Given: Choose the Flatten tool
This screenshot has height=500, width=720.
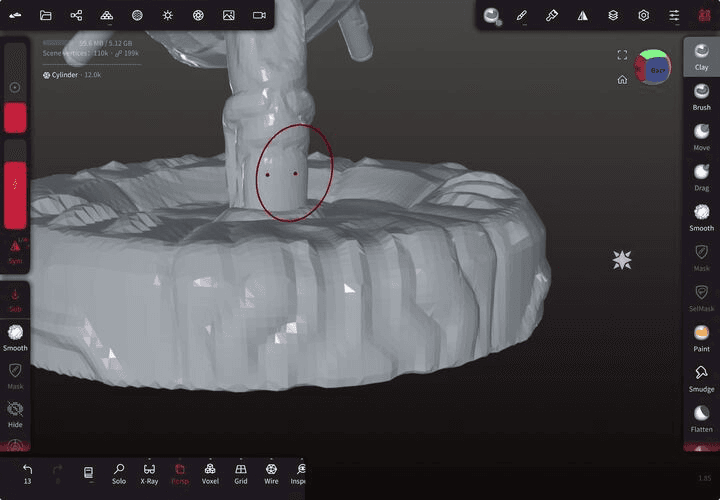Looking at the screenshot, I should tap(701, 417).
